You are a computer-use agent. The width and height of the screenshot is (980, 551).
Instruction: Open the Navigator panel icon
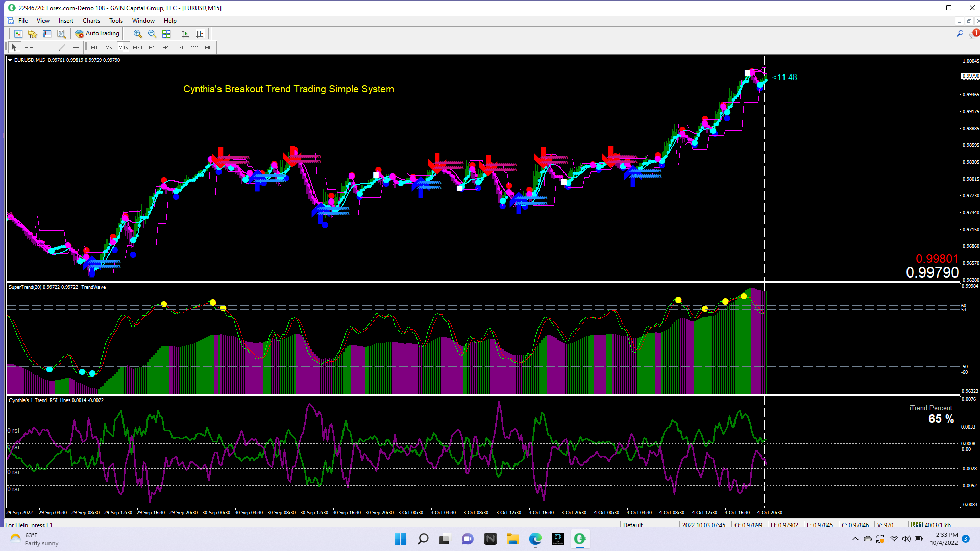pos(33,34)
